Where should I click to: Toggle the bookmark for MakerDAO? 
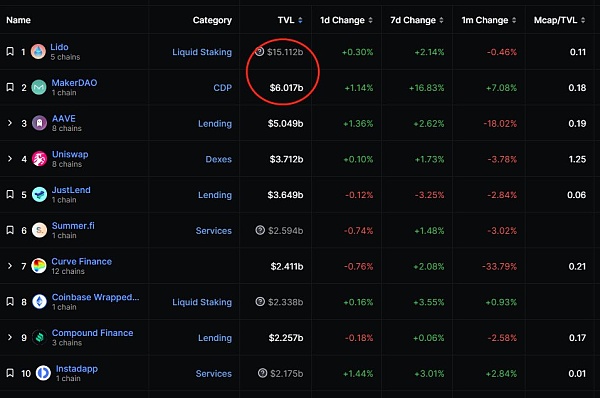click(x=10, y=87)
